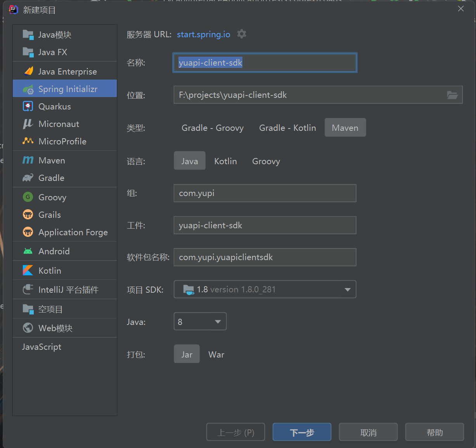Close the 新建项目 dialog
476x448 pixels.
click(x=461, y=9)
